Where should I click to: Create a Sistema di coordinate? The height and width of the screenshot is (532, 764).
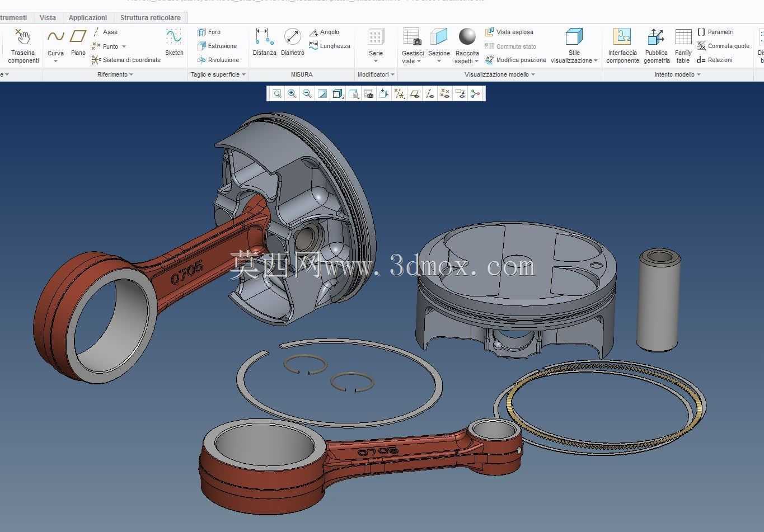pyautogui.click(x=126, y=60)
